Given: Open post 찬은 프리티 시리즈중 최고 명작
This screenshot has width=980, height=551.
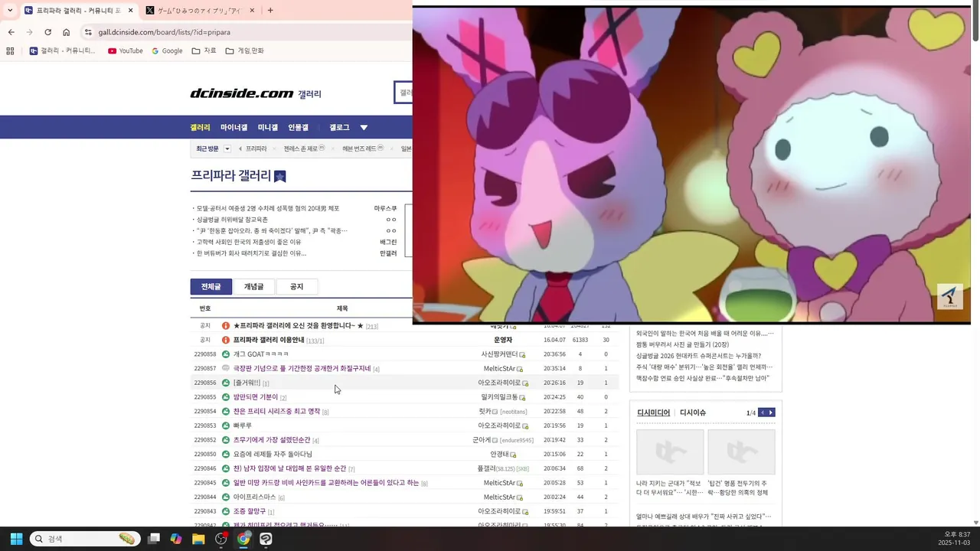Looking at the screenshot, I should [276, 412].
